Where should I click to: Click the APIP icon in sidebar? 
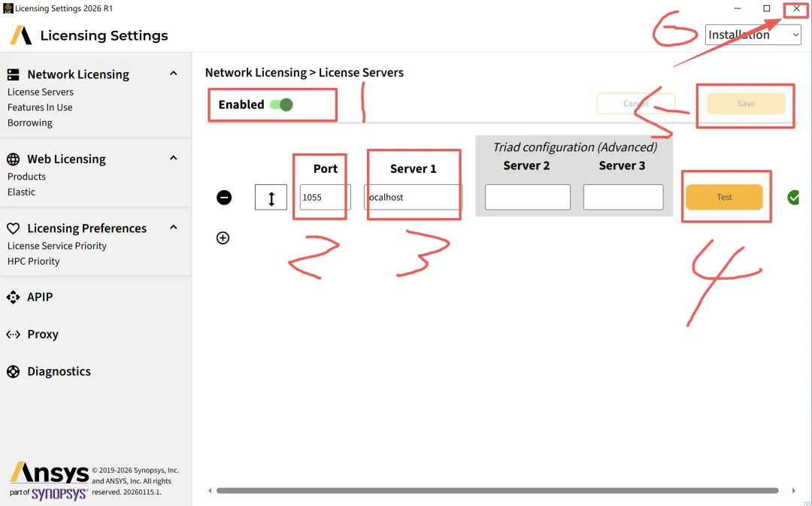click(x=13, y=297)
